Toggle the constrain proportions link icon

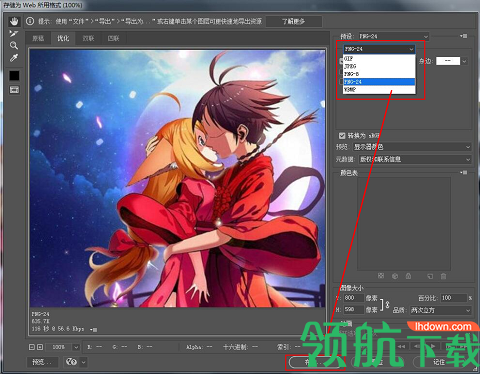387,304
